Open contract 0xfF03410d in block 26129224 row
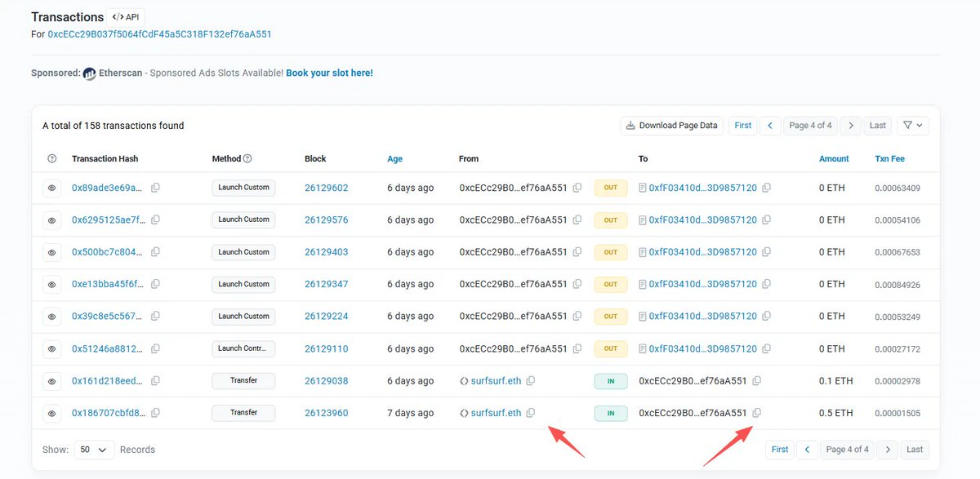 click(x=703, y=317)
